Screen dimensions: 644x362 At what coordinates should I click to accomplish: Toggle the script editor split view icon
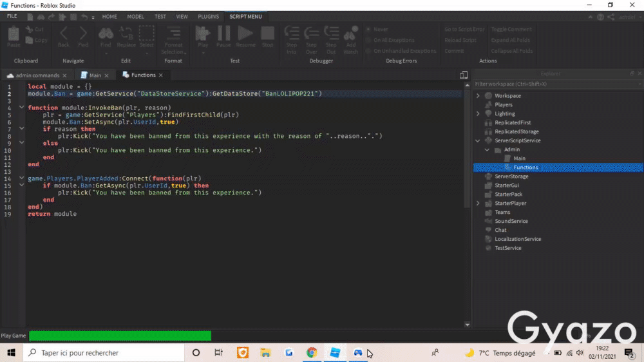[x=464, y=75]
